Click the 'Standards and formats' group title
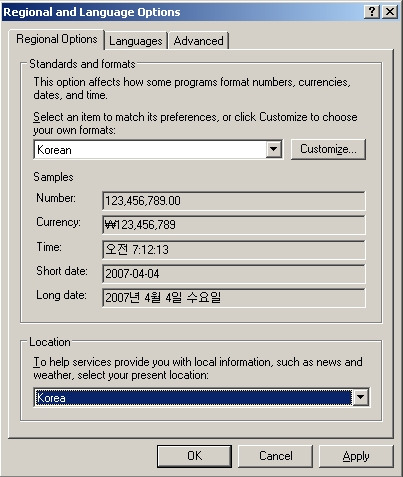Viewport: 403px width, 477px height. [82, 64]
